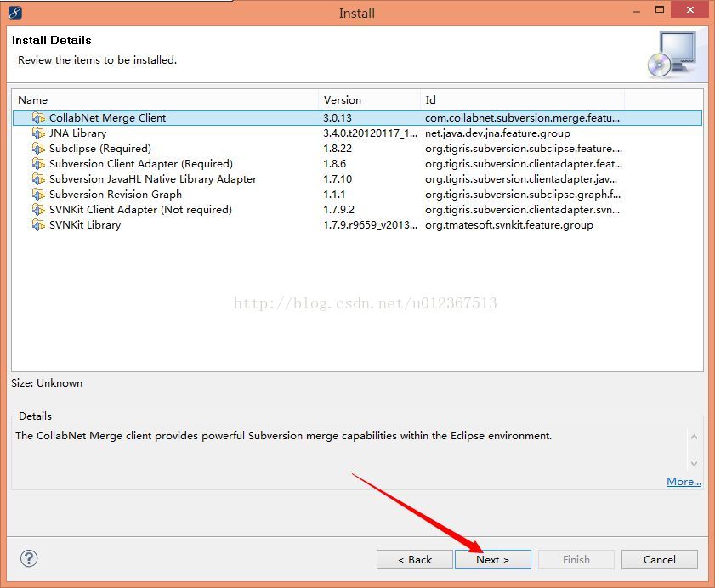Click version 1.7.9.2 cell

point(339,210)
